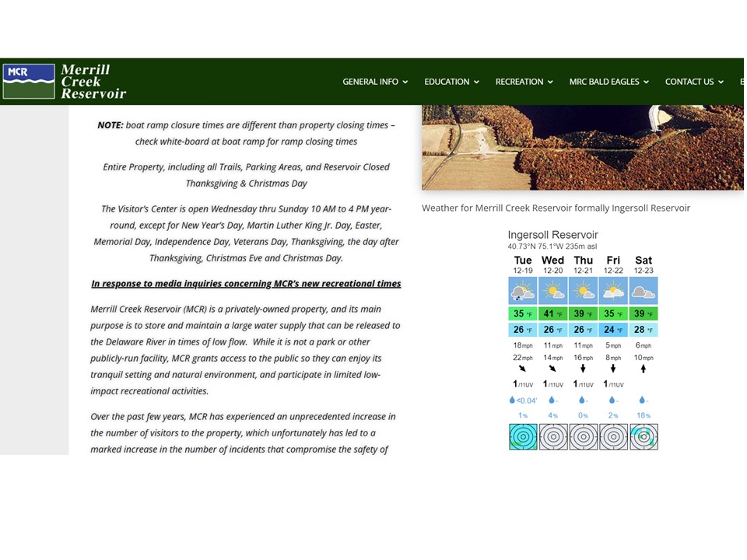Select the Tue 12-19 forecast day heading

[x=523, y=264]
